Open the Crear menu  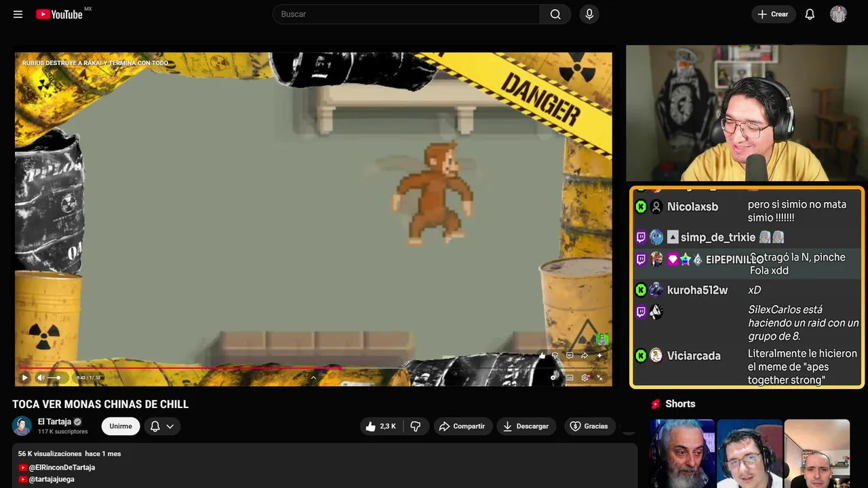(x=773, y=14)
